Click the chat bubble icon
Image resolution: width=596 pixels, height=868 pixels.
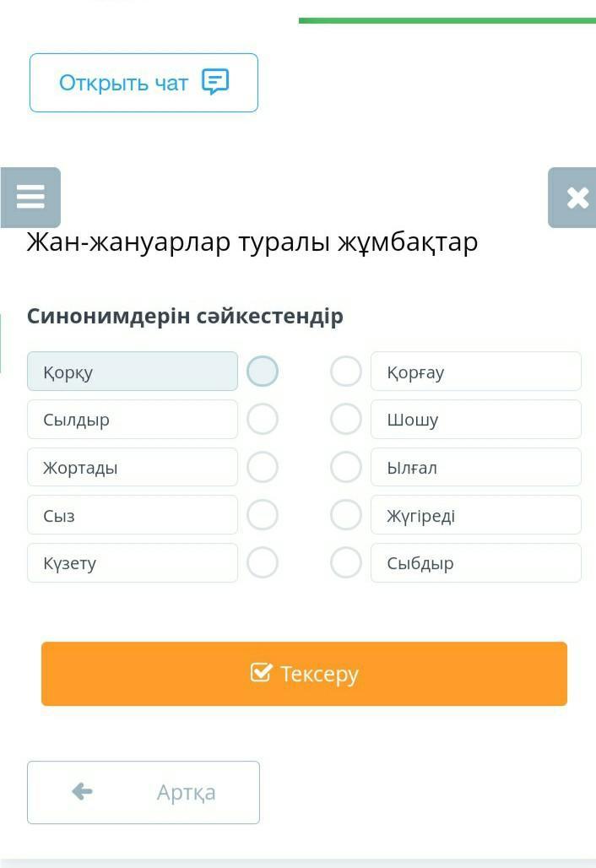pyautogui.click(x=215, y=82)
